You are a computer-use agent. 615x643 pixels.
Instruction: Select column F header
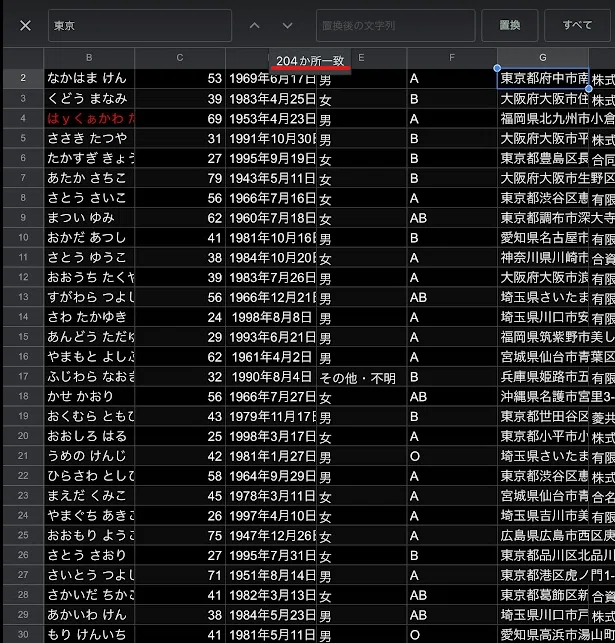452,58
